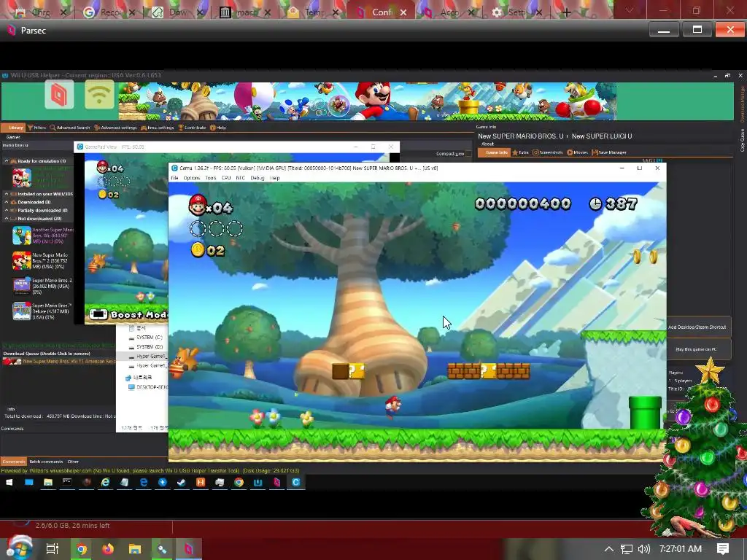Open Internet Explorer on the remote taskbar

[x=105, y=483]
